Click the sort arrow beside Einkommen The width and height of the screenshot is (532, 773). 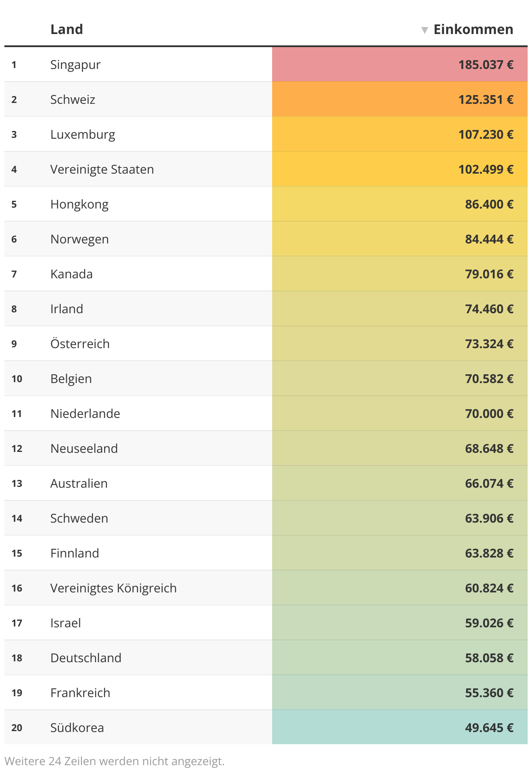tap(424, 30)
